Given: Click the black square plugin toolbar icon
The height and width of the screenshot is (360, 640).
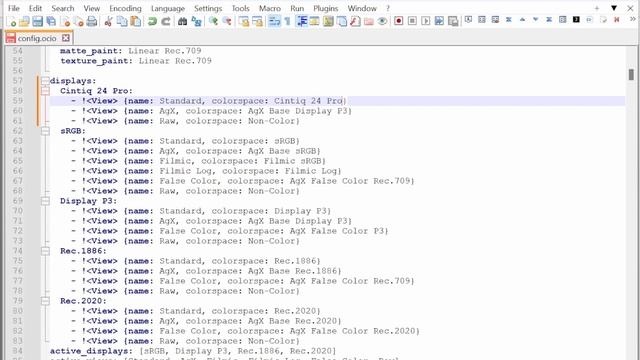Looking at the screenshot, I should pyautogui.click(x=576, y=20).
